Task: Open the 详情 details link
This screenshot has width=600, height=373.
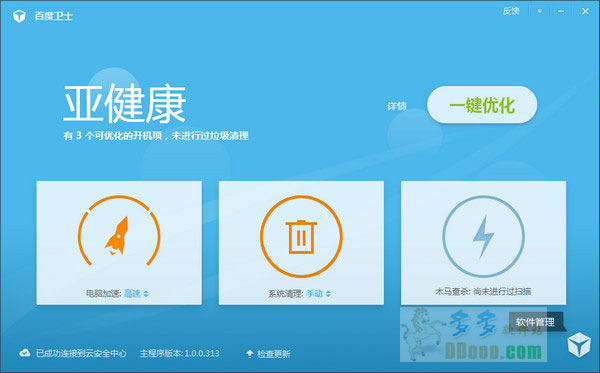Action: [397, 106]
